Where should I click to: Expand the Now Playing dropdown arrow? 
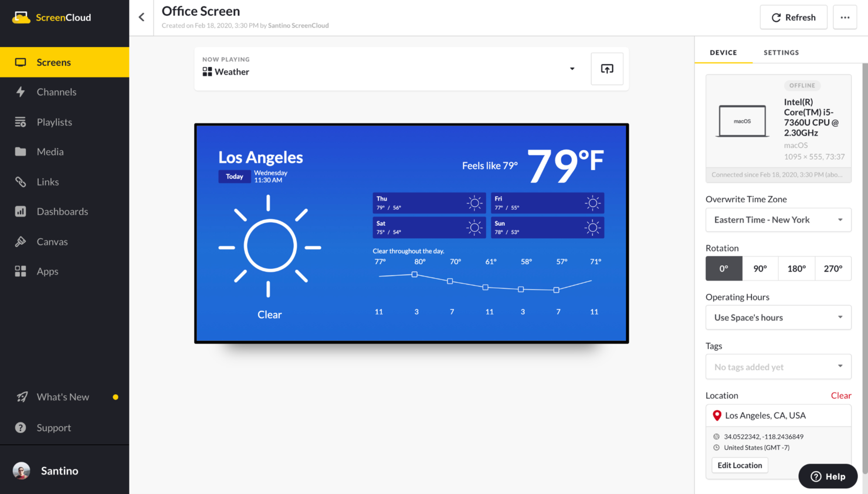pyautogui.click(x=572, y=69)
